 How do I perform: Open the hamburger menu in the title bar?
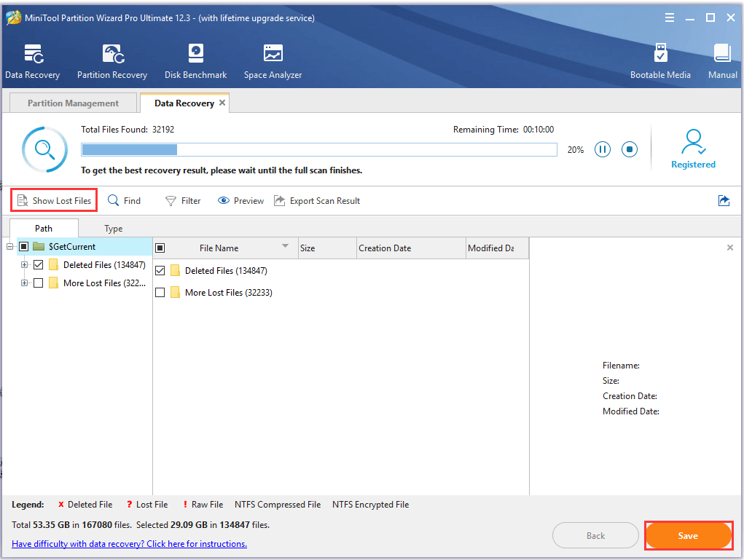pyautogui.click(x=670, y=18)
